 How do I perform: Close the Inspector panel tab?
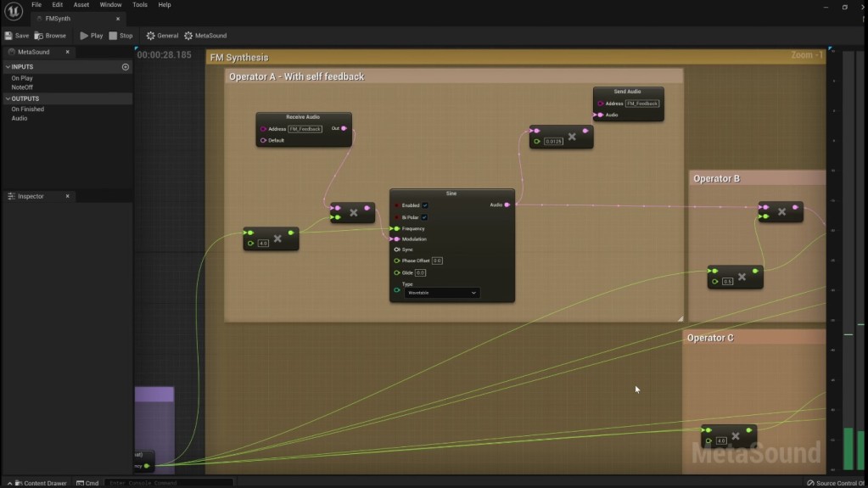tap(67, 196)
